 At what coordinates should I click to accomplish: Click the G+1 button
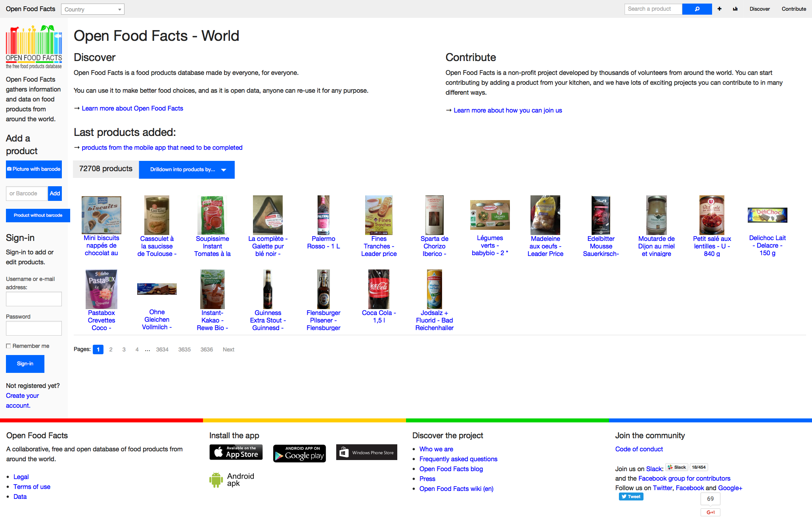710,512
